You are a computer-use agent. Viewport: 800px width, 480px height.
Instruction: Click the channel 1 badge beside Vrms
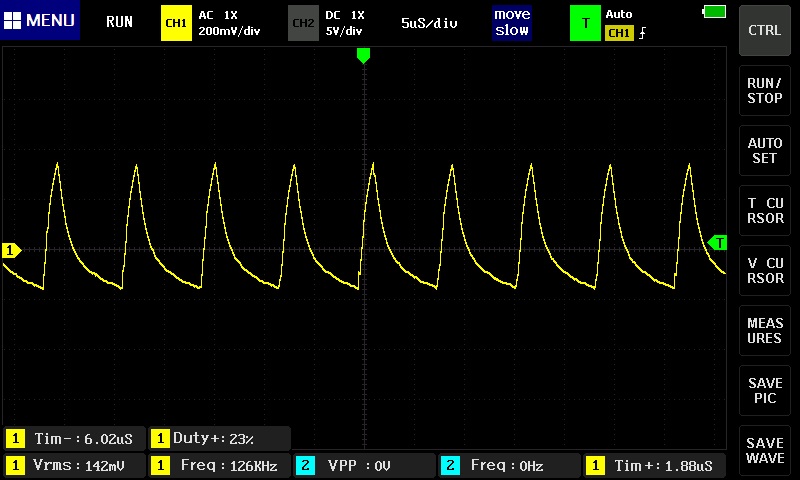15,465
